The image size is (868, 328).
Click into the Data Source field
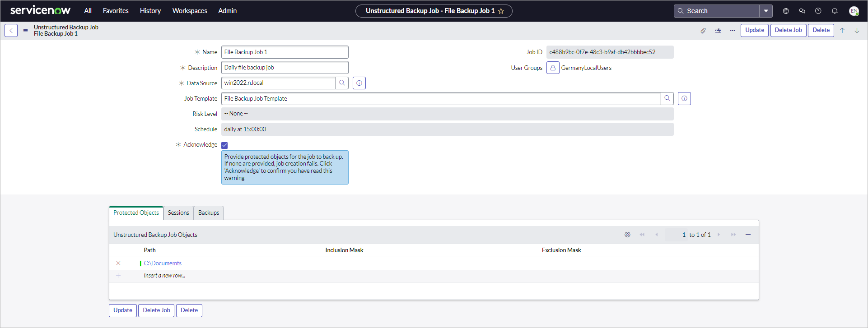tap(279, 83)
